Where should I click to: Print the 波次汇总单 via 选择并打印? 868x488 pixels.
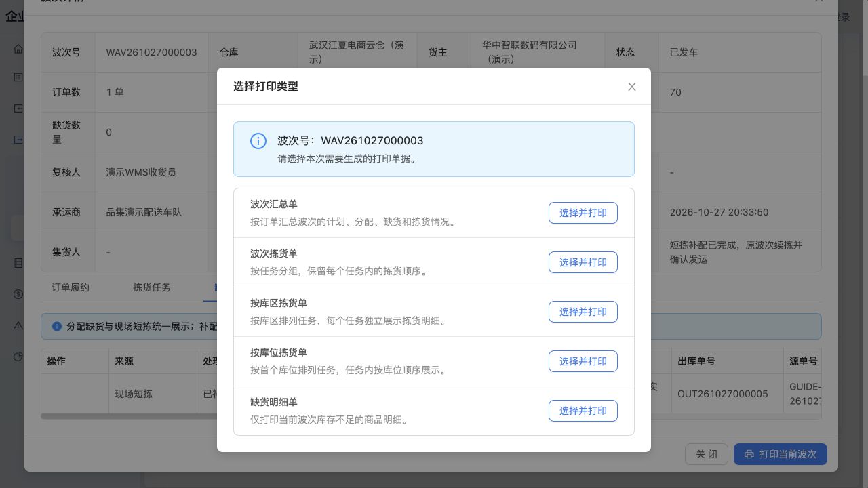[x=583, y=213]
